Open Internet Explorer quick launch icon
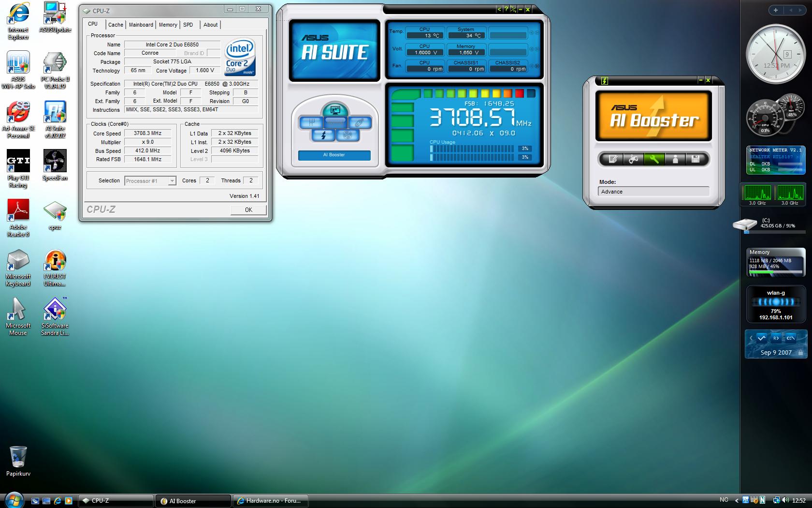The image size is (812, 508). pyautogui.click(x=58, y=501)
